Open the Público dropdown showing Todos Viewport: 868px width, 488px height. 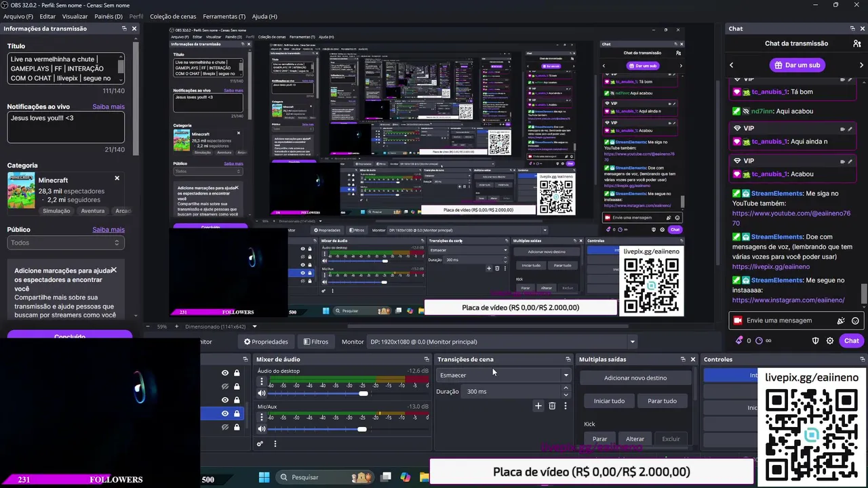66,243
